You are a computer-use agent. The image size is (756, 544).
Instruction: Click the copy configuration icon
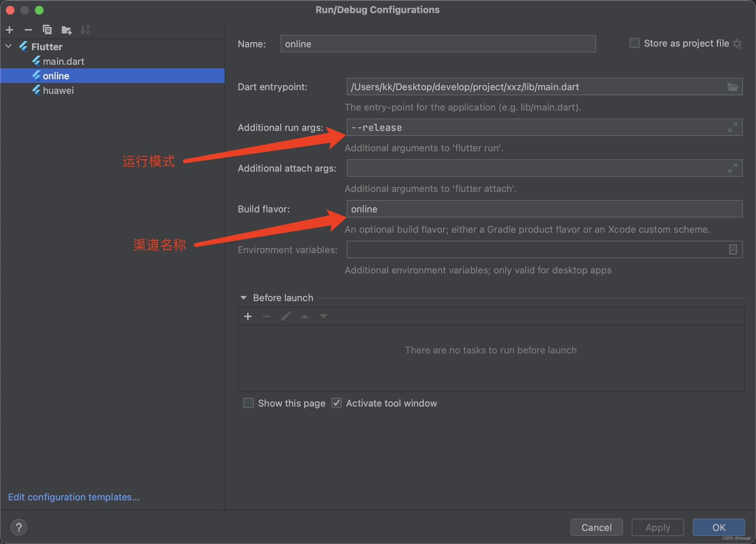(47, 30)
